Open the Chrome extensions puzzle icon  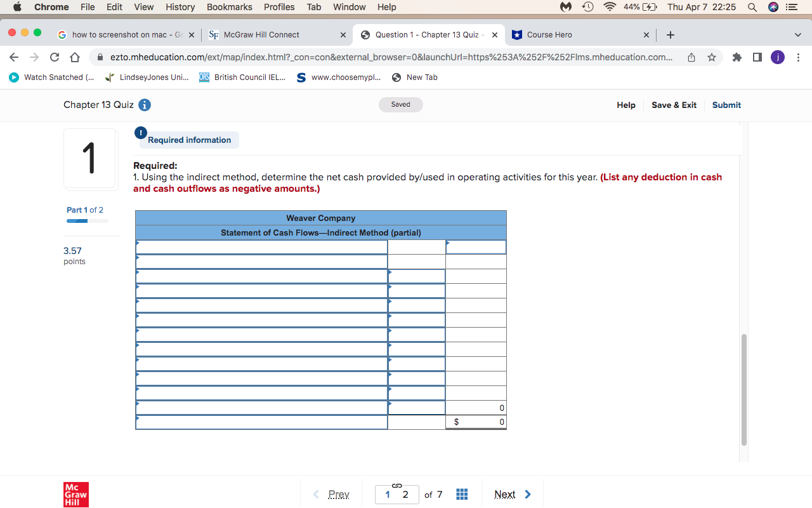[x=737, y=57]
